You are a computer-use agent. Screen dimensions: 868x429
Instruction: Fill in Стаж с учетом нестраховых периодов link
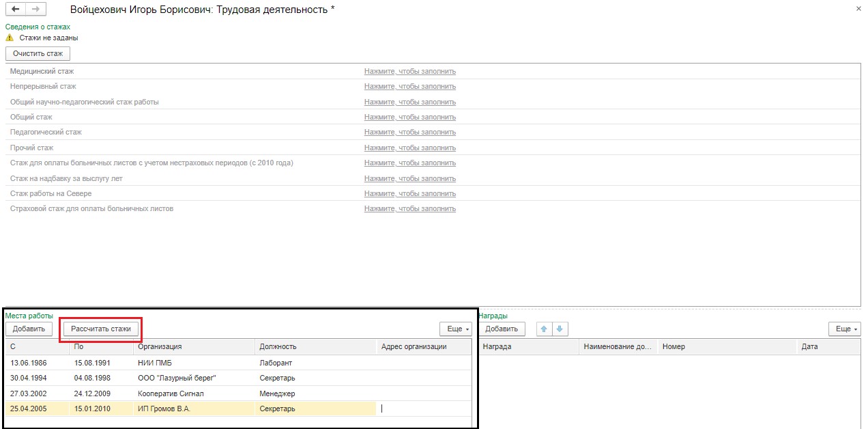(x=410, y=163)
